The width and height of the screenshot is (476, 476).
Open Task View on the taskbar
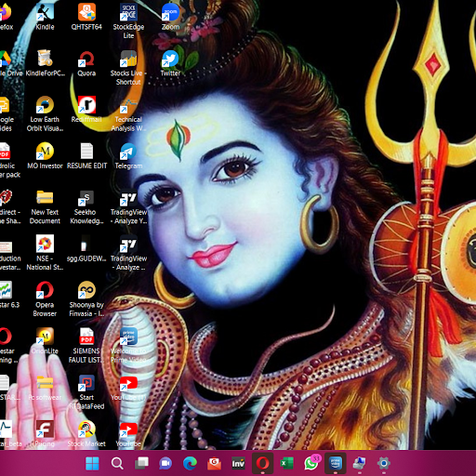pos(141,463)
